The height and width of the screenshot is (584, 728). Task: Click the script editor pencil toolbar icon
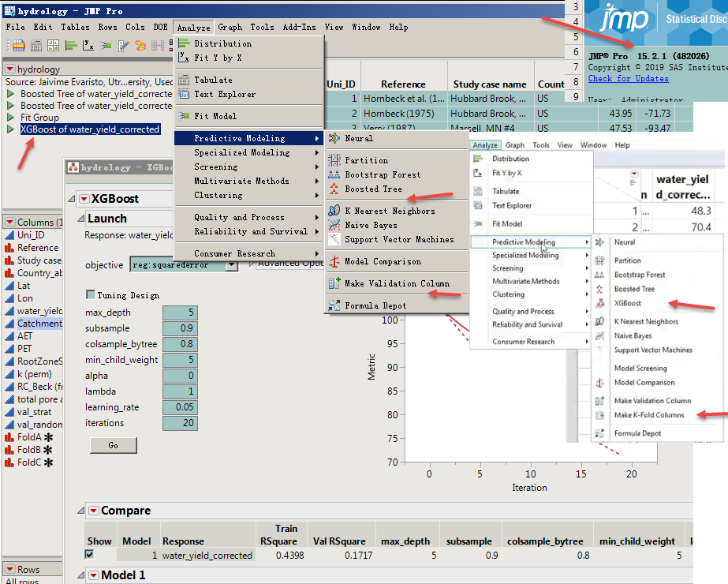[x=123, y=45]
